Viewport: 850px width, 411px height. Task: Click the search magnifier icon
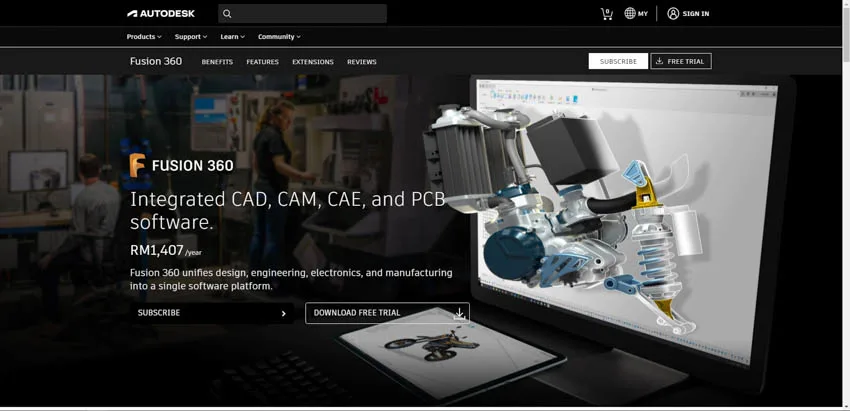[x=227, y=14]
